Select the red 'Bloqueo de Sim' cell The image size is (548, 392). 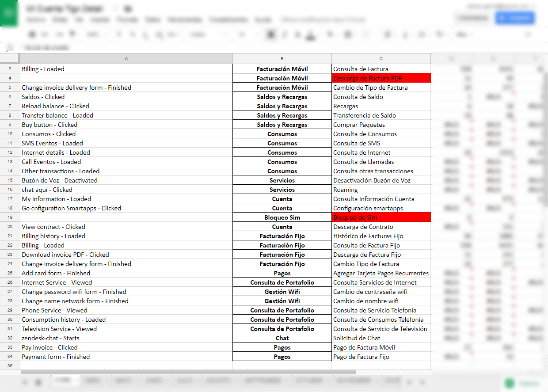[x=381, y=217]
